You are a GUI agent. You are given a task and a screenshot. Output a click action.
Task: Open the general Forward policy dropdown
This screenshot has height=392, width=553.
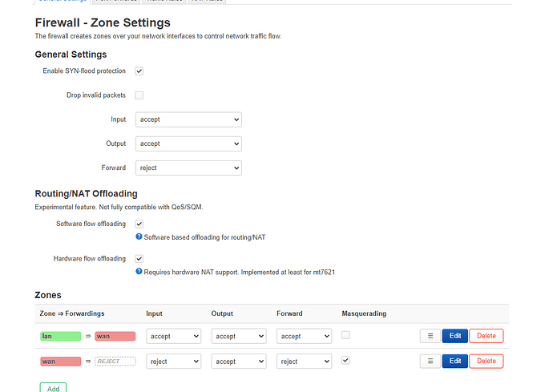188,168
